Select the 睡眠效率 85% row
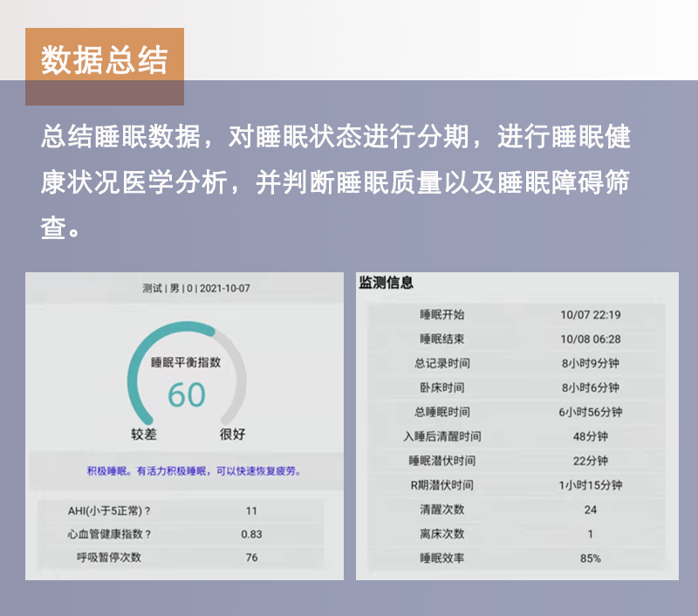698x616 pixels. (x=517, y=558)
